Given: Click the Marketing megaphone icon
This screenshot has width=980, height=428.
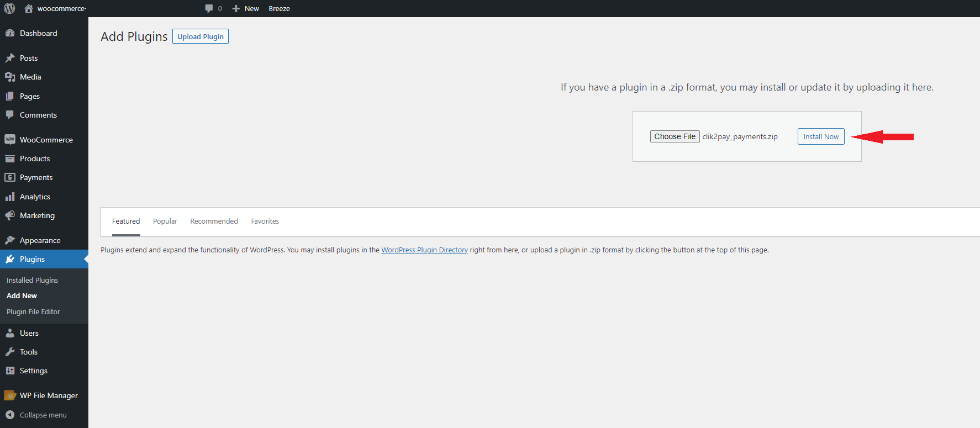Looking at the screenshot, I should 10,215.
